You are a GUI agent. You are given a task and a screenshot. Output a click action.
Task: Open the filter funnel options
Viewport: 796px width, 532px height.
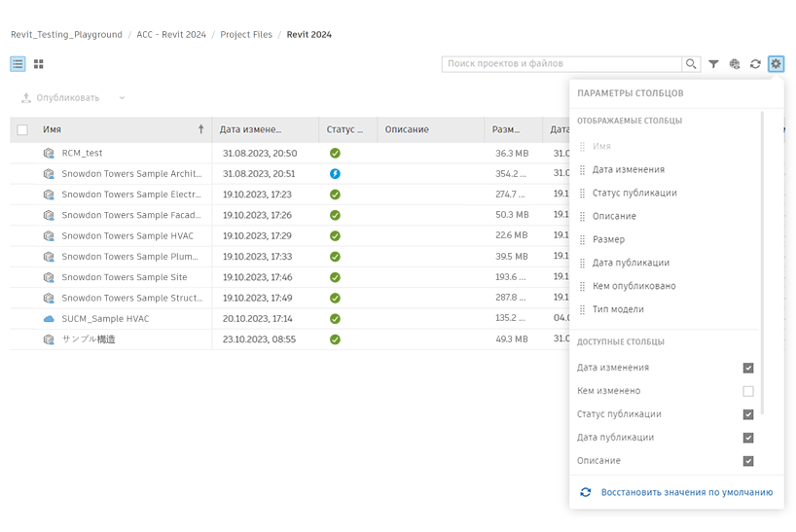(x=713, y=64)
